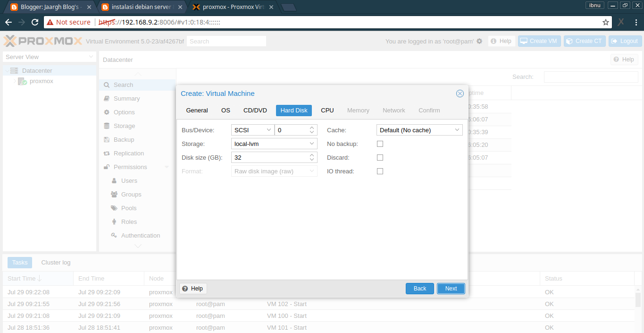The height and width of the screenshot is (333, 644).
Task: Open a new browser tab
Action: tap(289, 7)
